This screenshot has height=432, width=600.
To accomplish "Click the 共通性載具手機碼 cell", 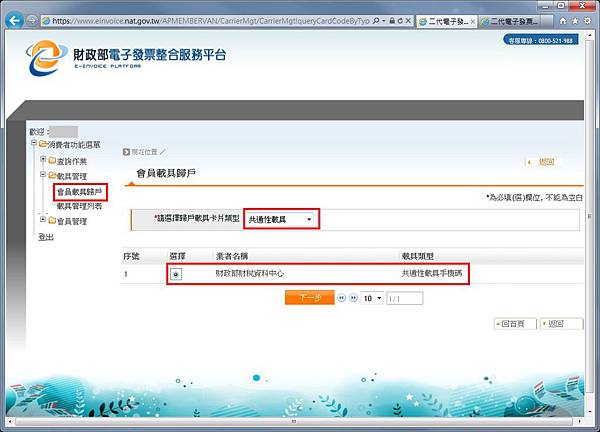I will 432,273.
